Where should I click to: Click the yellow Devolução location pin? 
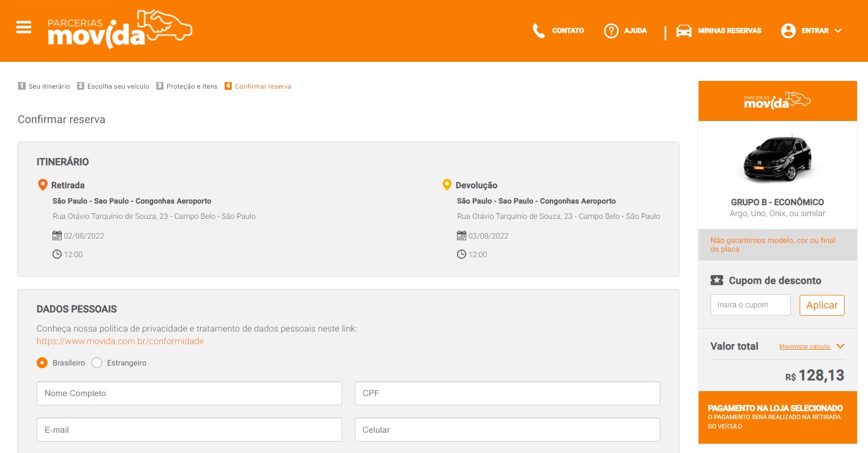pyautogui.click(x=447, y=185)
